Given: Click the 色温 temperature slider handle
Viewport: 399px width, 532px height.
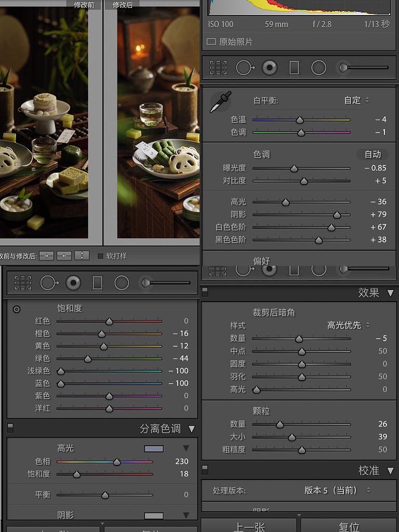Looking at the screenshot, I should point(300,120).
